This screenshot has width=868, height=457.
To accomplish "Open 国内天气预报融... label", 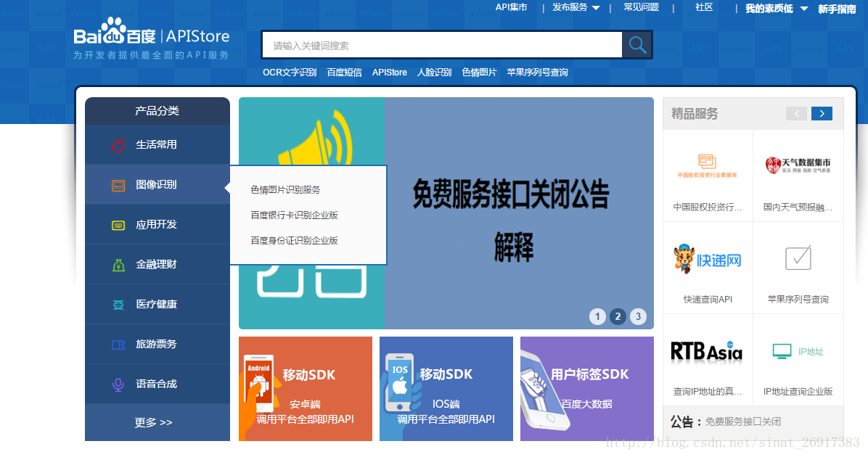I will coord(798,207).
